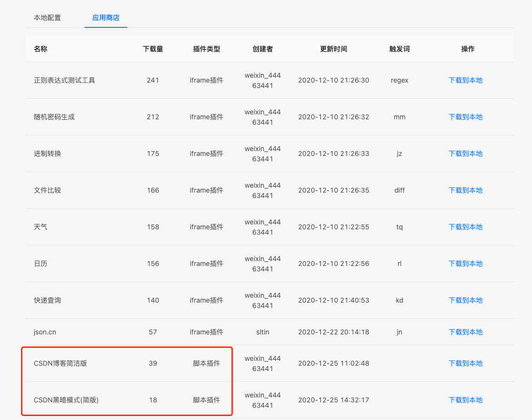The height and width of the screenshot is (420, 532).
Task: Select the 天气 name cell
Action: (x=41, y=227)
